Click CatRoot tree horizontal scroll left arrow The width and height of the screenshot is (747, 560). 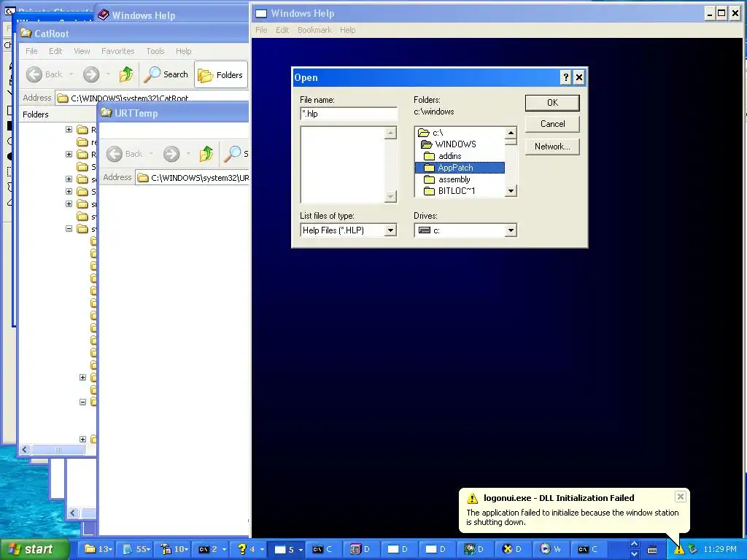click(25, 449)
